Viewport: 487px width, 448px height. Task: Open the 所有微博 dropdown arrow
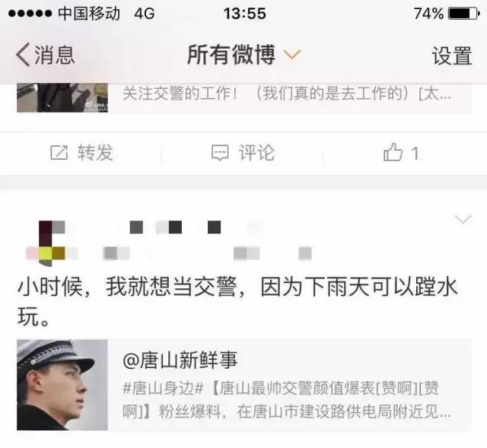coord(292,55)
